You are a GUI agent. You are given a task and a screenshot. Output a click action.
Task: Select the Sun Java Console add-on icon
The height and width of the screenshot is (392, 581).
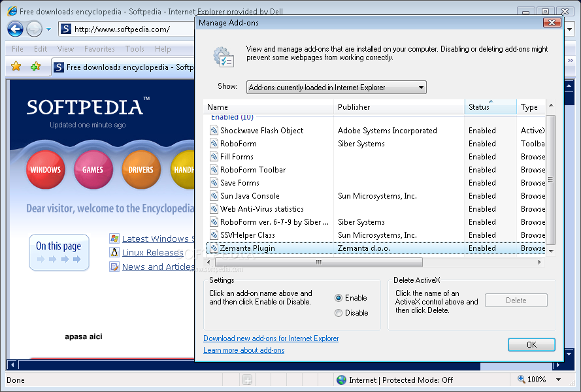[214, 195]
